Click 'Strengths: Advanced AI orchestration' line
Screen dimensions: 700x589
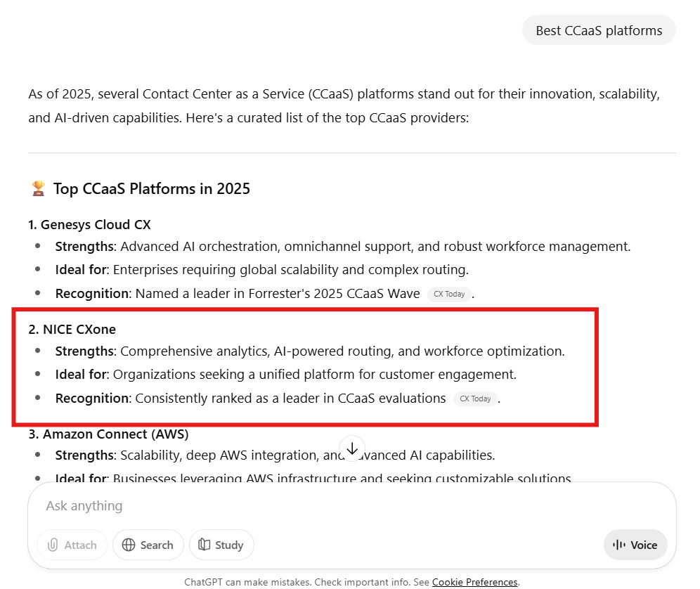click(x=343, y=247)
